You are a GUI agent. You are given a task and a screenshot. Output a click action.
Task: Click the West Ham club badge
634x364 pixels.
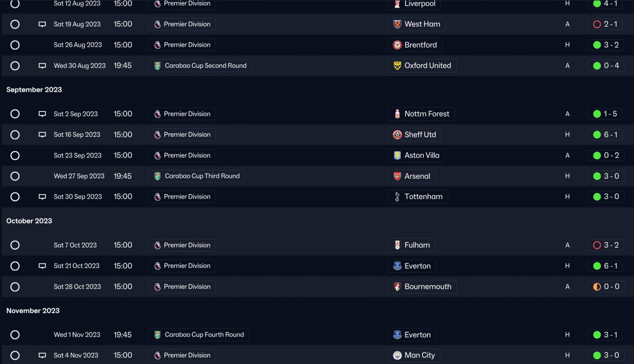(397, 24)
